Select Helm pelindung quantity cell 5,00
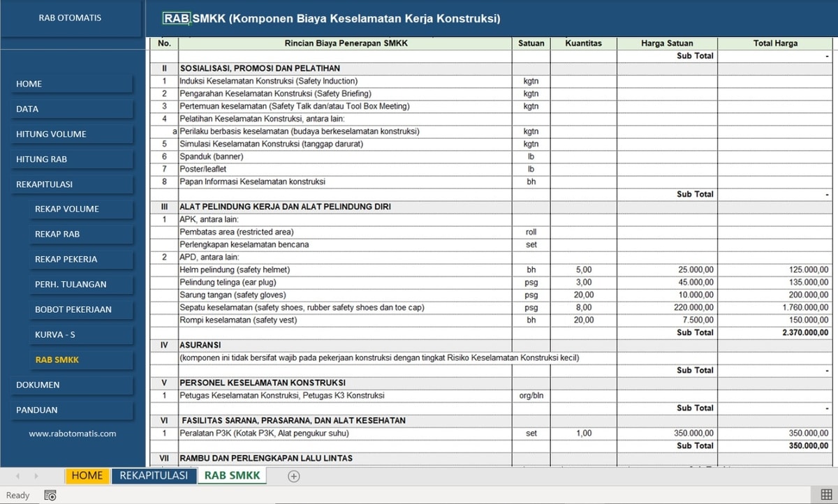 pos(584,269)
